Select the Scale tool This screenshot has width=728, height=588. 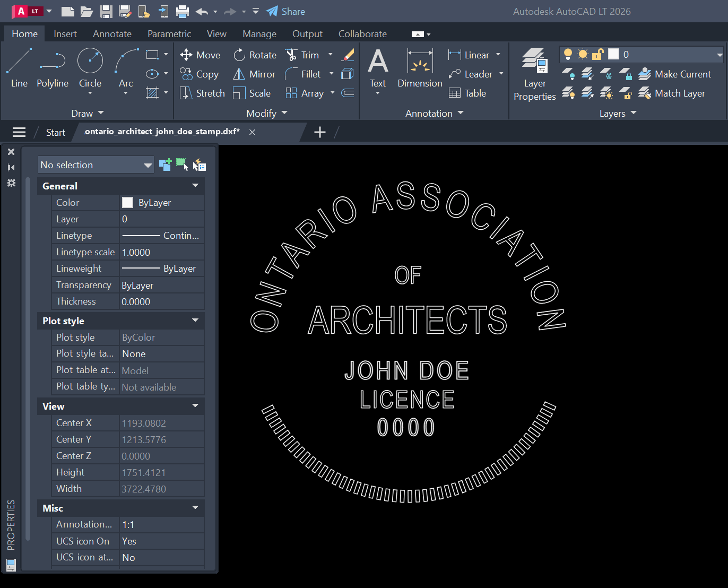coord(252,93)
